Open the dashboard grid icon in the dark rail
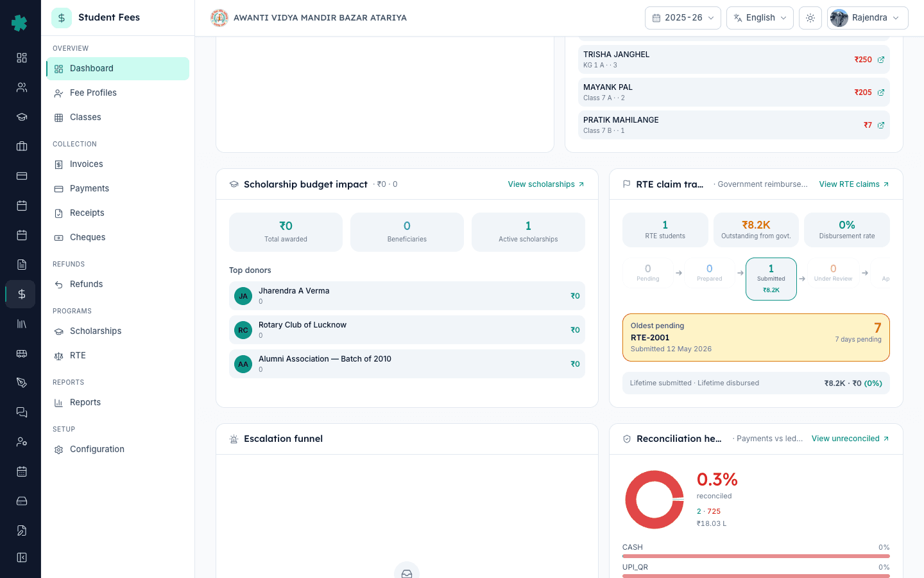 pyautogui.click(x=22, y=58)
